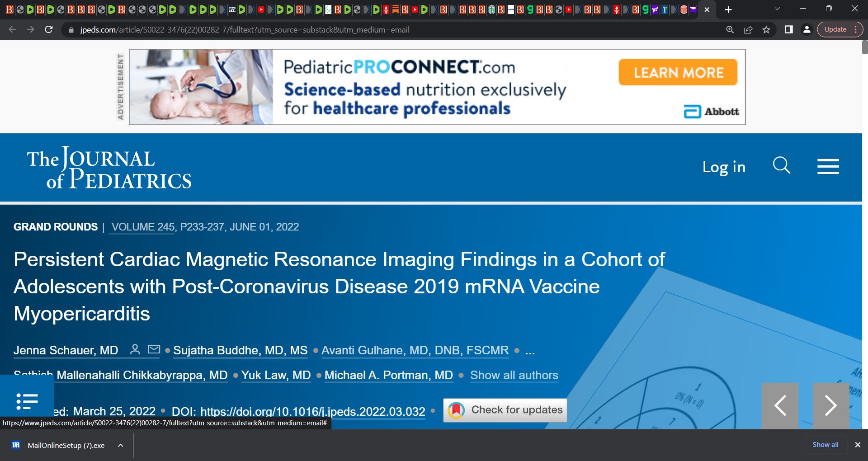Open author Yuk Law, MD
Screen dimensions: 868x461
276,375
